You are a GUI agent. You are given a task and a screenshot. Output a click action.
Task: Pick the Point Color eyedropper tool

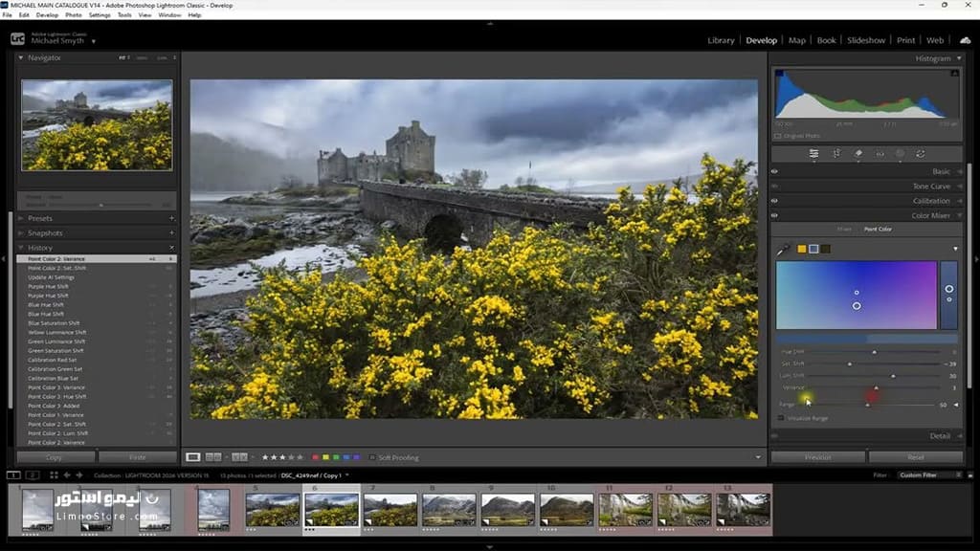coord(783,250)
